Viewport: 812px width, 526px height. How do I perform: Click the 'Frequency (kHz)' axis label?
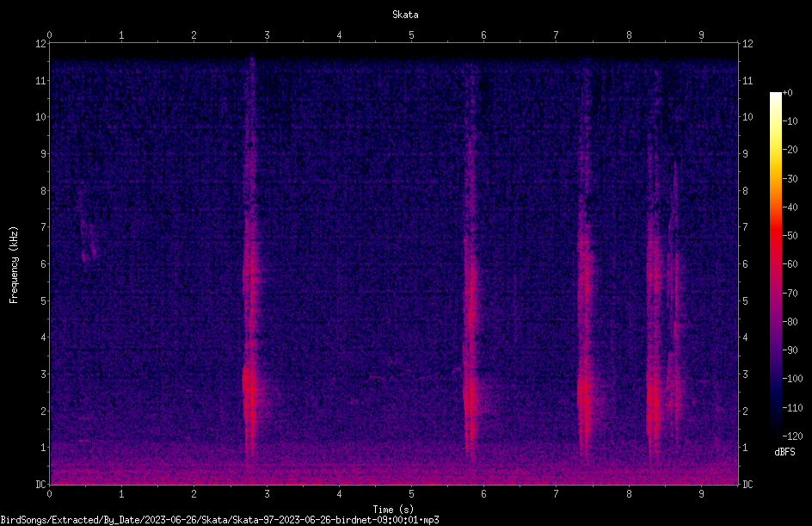pyautogui.click(x=14, y=264)
